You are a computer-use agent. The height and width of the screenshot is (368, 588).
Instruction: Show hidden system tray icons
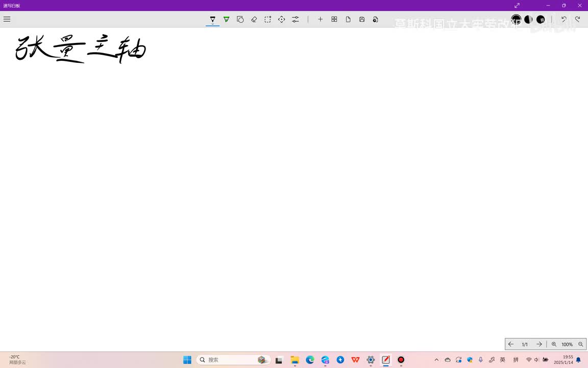[x=436, y=360]
